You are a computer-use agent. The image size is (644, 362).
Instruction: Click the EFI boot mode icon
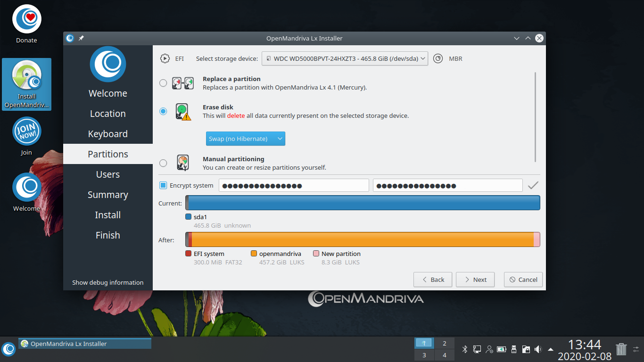[x=165, y=58]
